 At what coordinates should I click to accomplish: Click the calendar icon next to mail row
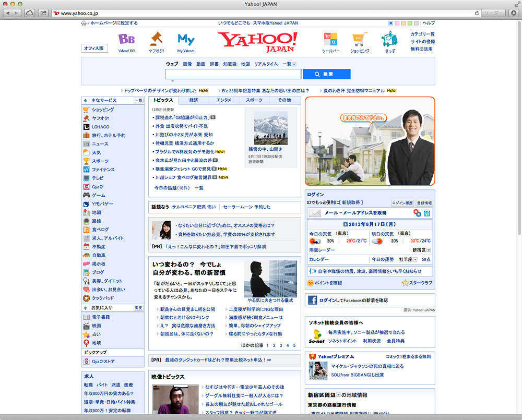tap(427, 213)
